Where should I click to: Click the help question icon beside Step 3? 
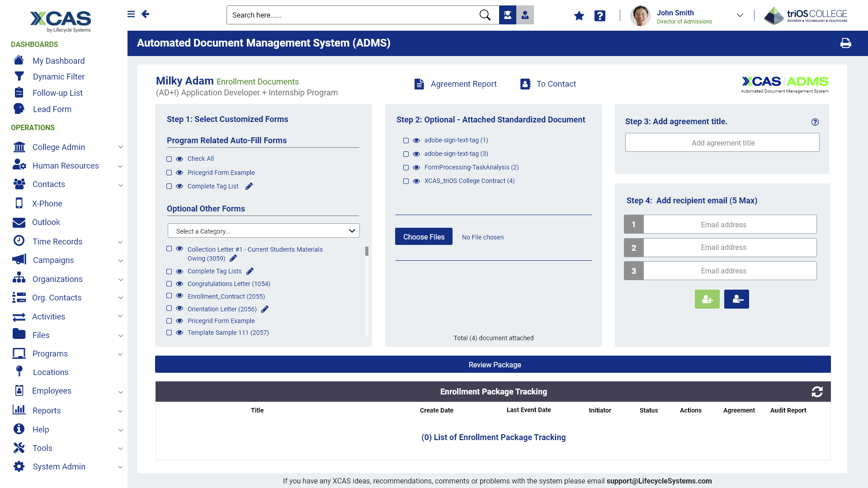[x=815, y=122]
